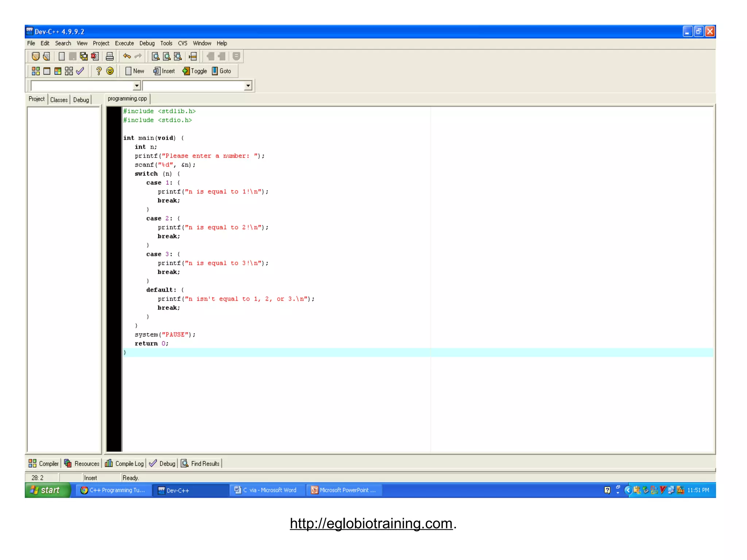This screenshot has height=560, width=747.
Task: Click the Go to line icon
Action: tap(193, 56)
